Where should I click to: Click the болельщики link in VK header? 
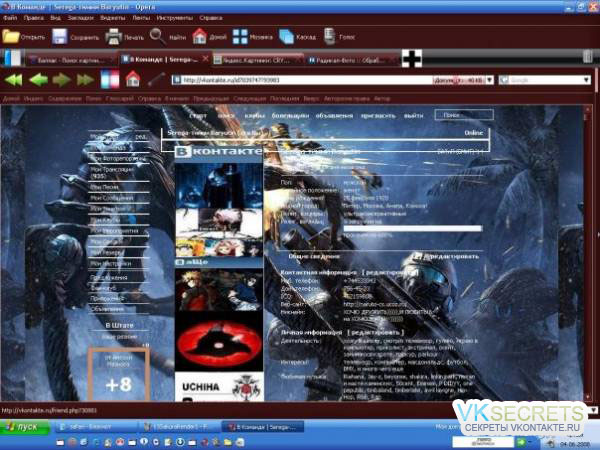[290, 115]
